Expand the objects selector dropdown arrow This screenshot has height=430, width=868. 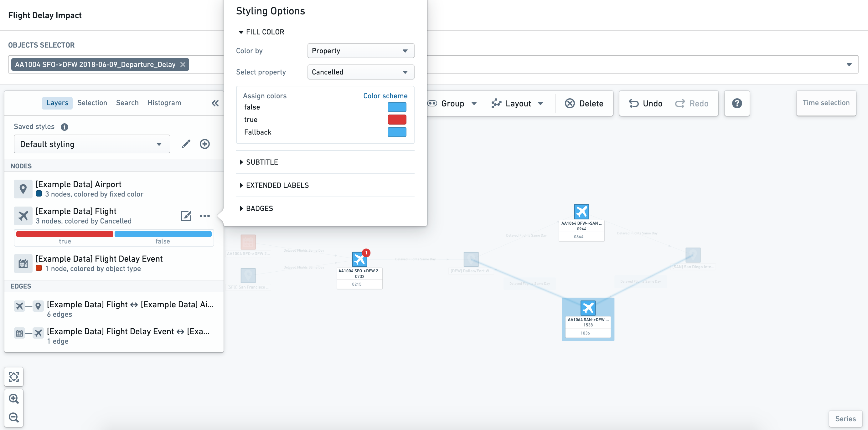849,64
